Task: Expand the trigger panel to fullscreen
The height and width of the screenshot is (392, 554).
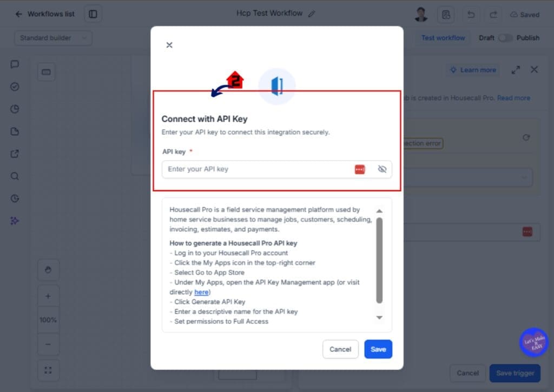Action: (x=516, y=70)
